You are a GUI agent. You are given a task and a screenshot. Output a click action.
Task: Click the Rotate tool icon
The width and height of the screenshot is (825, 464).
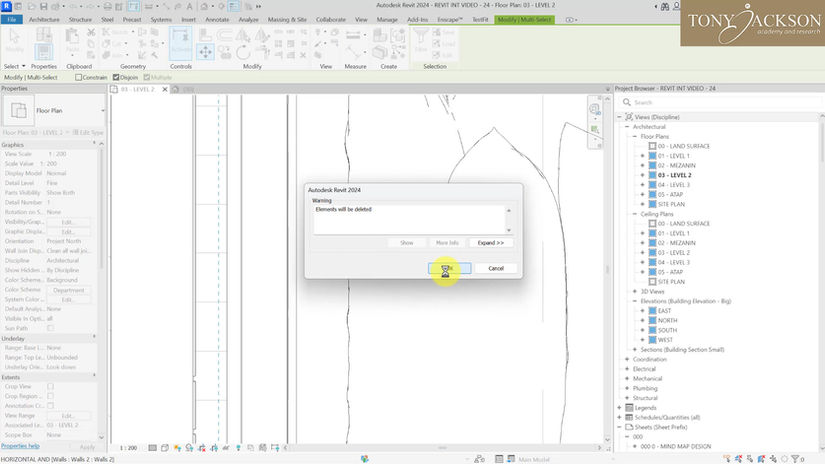click(243, 53)
